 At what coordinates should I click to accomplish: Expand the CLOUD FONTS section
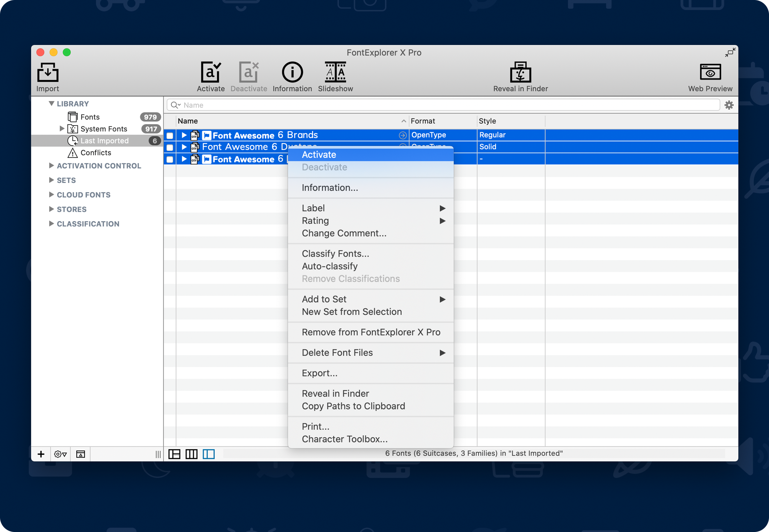(x=52, y=195)
